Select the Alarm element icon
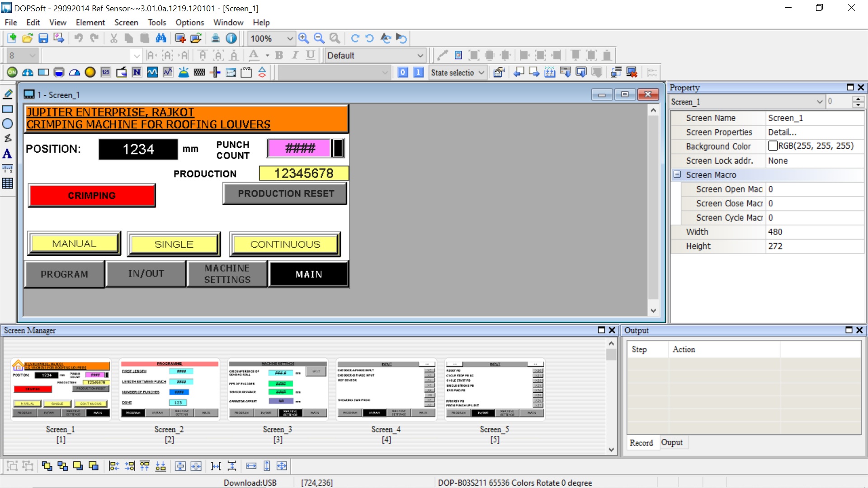Screen dimensions: 868x488 (x=184, y=72)
